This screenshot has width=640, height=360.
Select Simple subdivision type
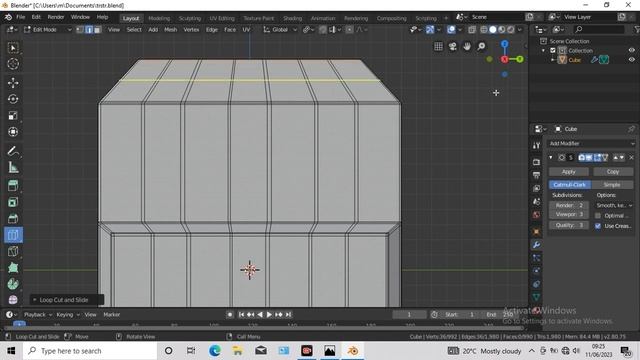click(612, 185)
